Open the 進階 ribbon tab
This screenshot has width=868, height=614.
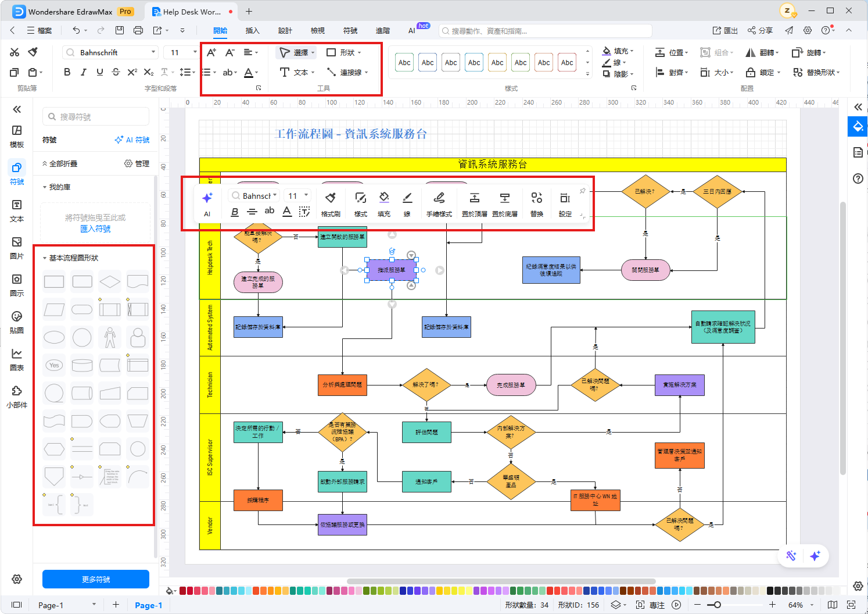coord(383,30)
